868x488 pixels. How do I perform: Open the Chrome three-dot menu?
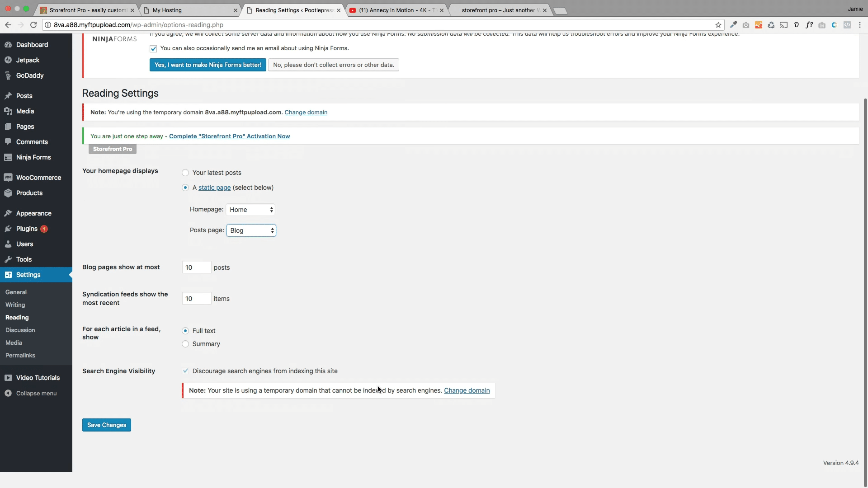pos(860,25)
